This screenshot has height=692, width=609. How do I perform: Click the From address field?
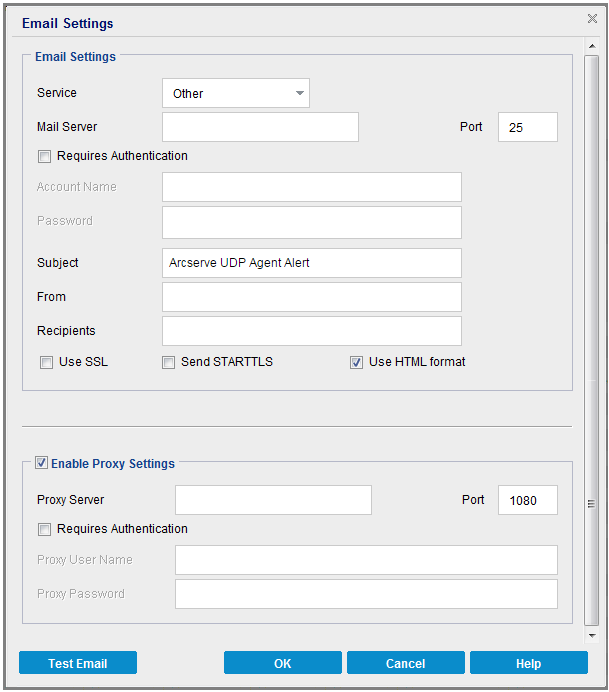(311, 297)
